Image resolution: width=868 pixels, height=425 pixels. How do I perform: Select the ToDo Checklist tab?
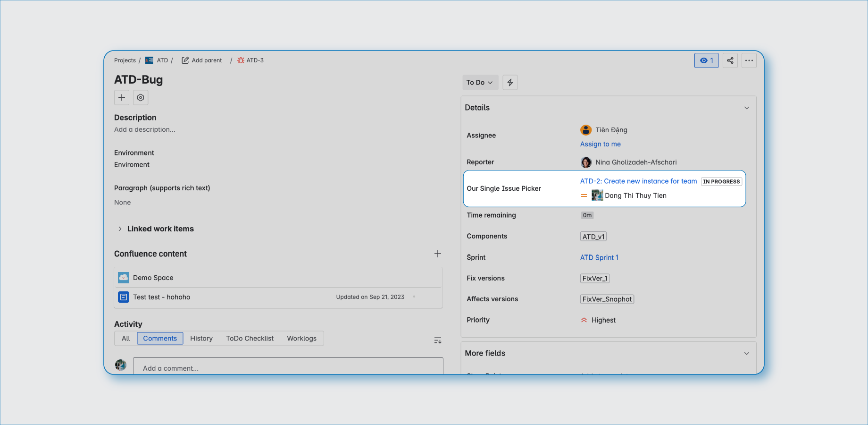pos(250,339)
